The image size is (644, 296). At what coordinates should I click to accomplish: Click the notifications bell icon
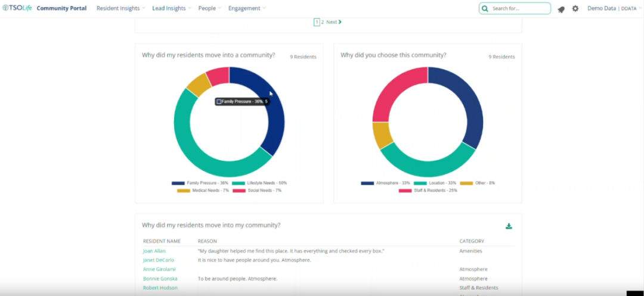[561, 9]
